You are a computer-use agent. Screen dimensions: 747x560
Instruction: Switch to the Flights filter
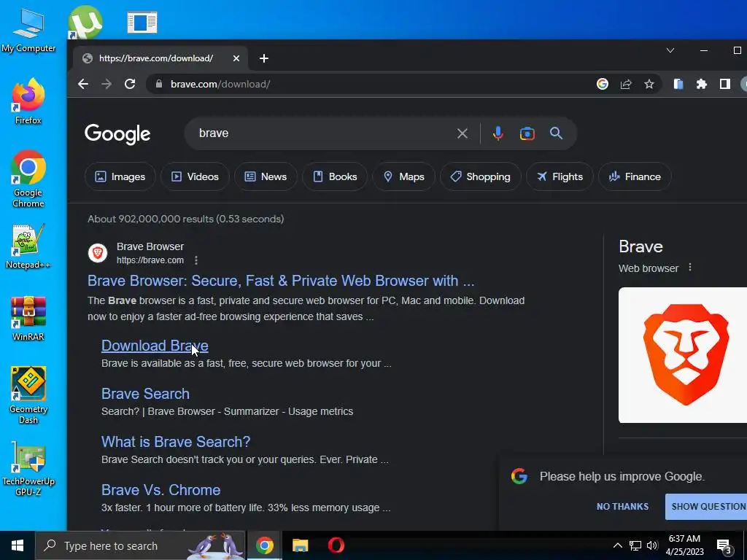click(x=560, y=176)
